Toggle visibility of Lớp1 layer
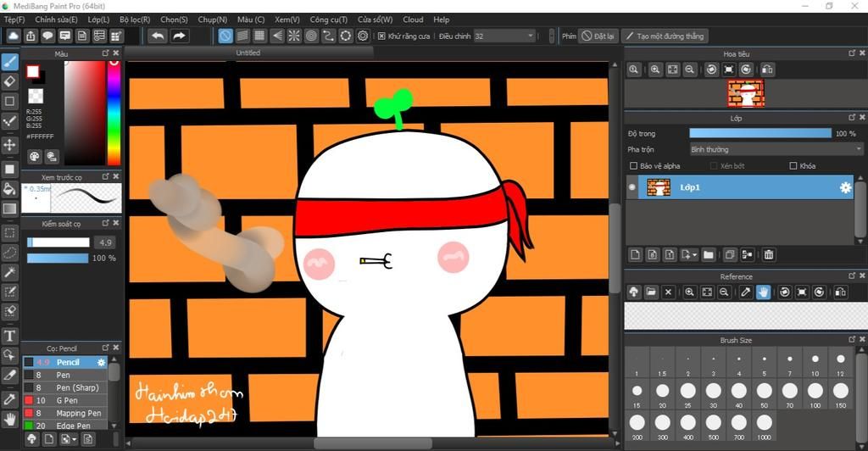 pyautogui.click(x=632, y=187)
